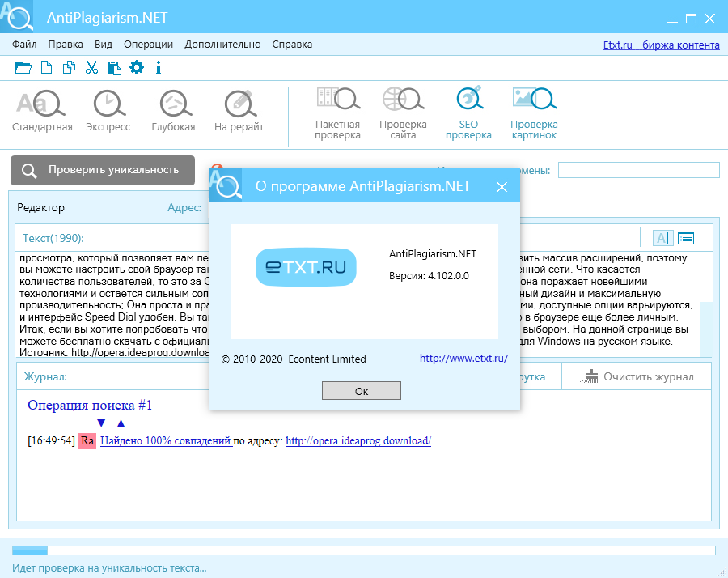
Task: Open Найдено 100% совпадений link
Action: click(x=166, y=440)
